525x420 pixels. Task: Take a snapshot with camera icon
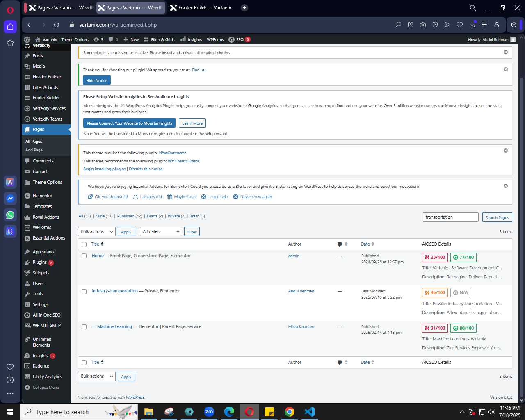pyautogui.click(x=423, y=25)
